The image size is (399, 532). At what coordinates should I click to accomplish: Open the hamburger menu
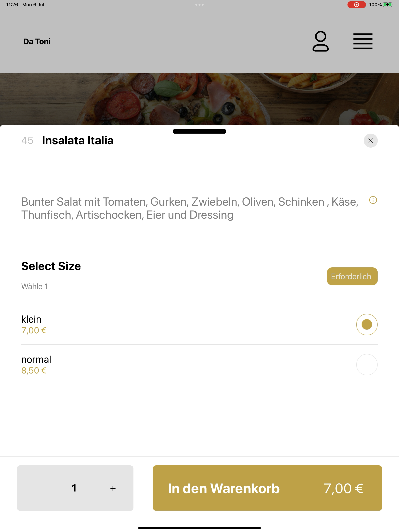pos(363,41)
